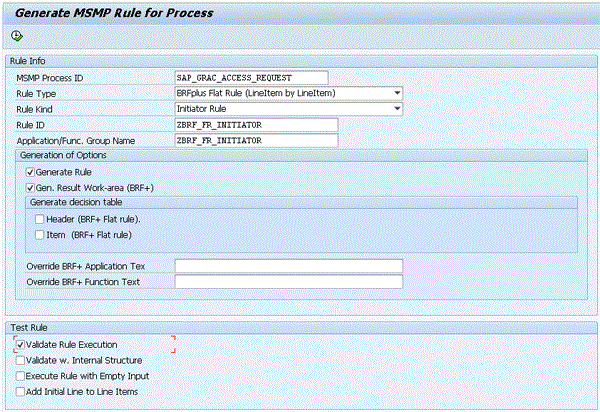Click the Application/Func. Group Name field
The width and height of the screenshot is (600, 412).
[x=255, y=141]
